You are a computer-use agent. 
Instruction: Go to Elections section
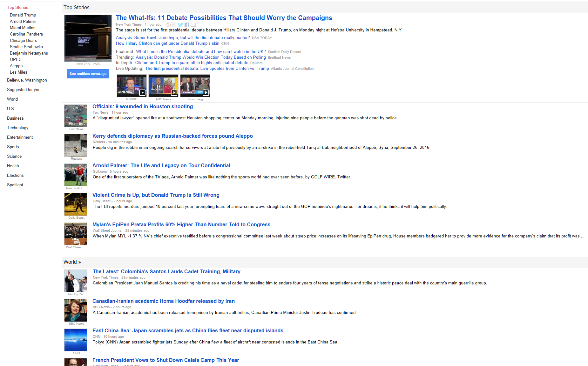(15, 175)
